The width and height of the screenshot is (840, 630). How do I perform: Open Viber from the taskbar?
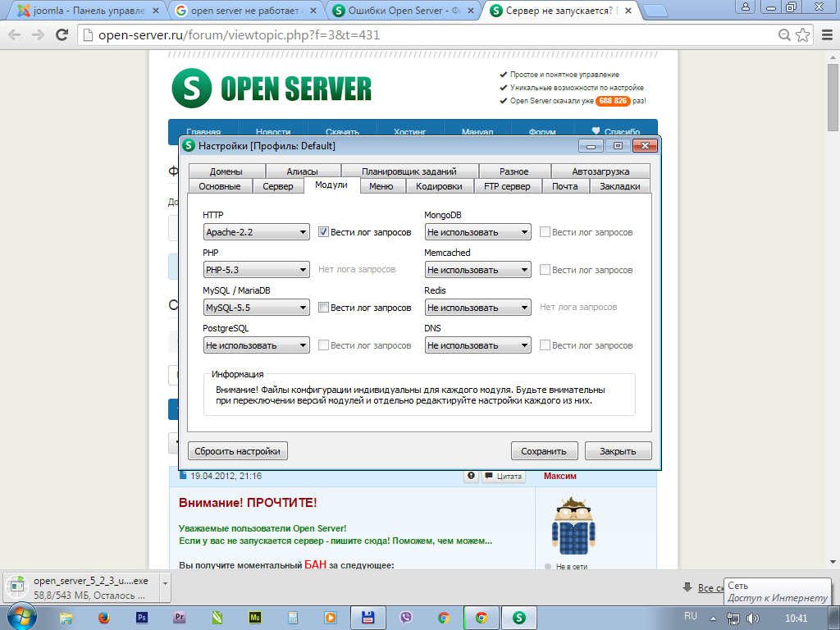(405, 617)
